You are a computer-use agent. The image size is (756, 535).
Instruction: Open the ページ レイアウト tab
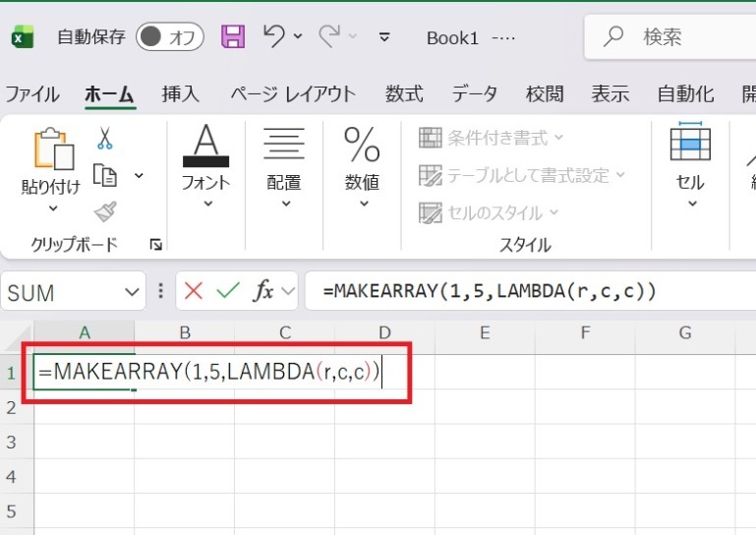click(293, 94)
